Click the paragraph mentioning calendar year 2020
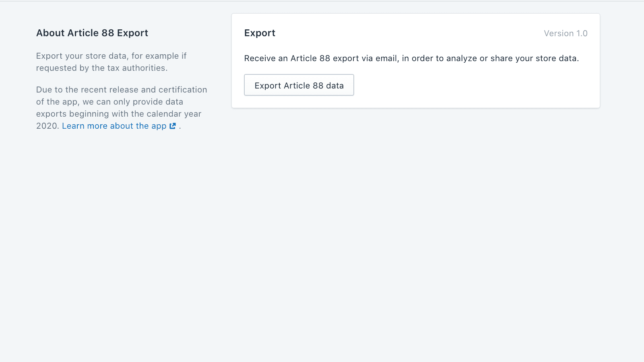This screenshot has width=644, height=362. [x=121, y=108]
